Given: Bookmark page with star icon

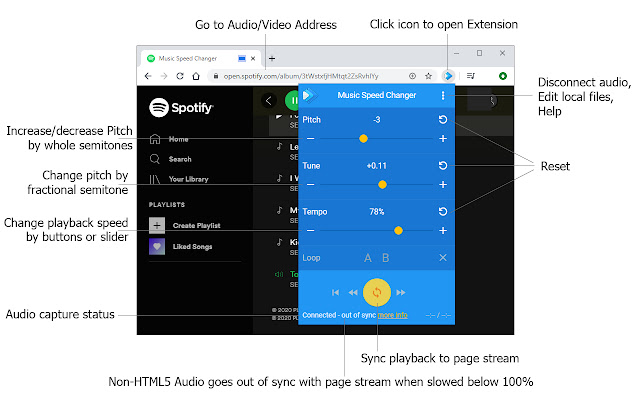Looking at the screenshot, I should coord(428,76).
